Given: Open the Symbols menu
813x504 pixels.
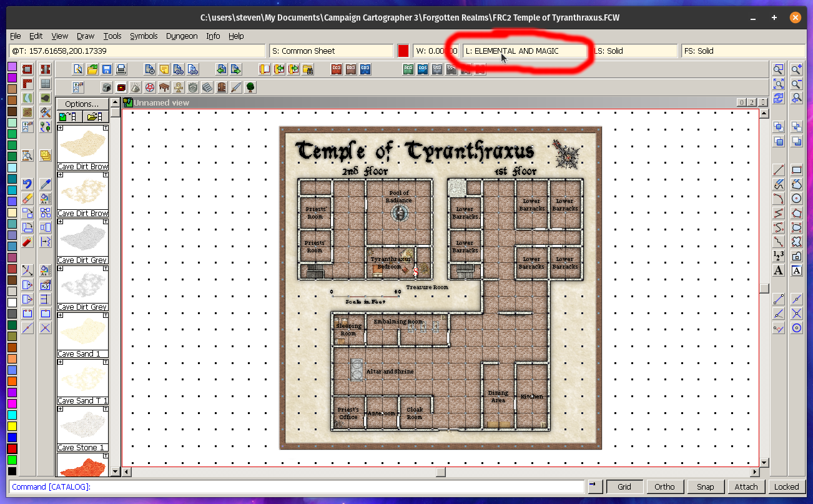Looking at the screenshot, I should point(144,36).
